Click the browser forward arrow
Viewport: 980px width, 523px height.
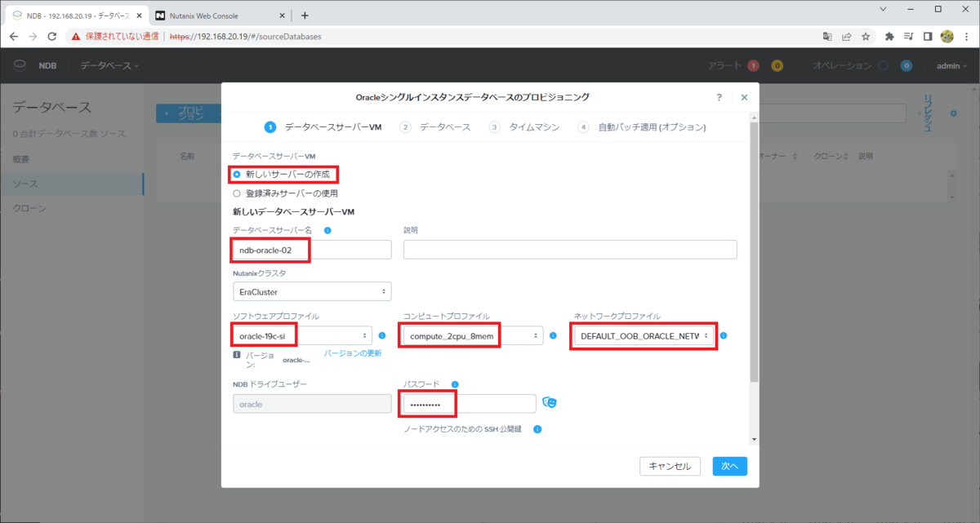point(33,36)
